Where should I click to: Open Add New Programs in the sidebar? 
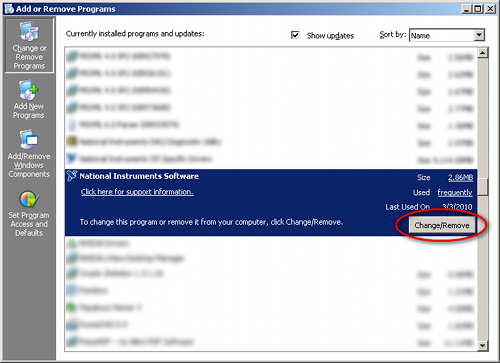[29, 99]
